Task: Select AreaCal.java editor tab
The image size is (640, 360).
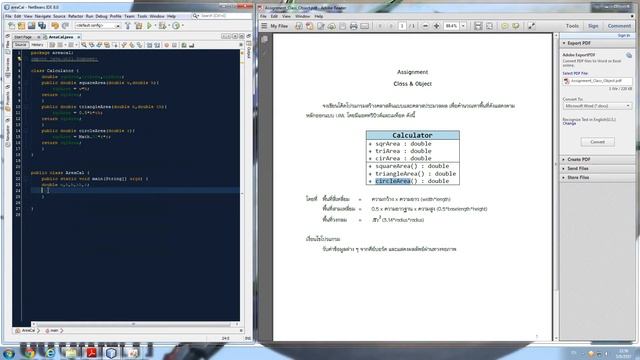Action: tap(61, 37)
